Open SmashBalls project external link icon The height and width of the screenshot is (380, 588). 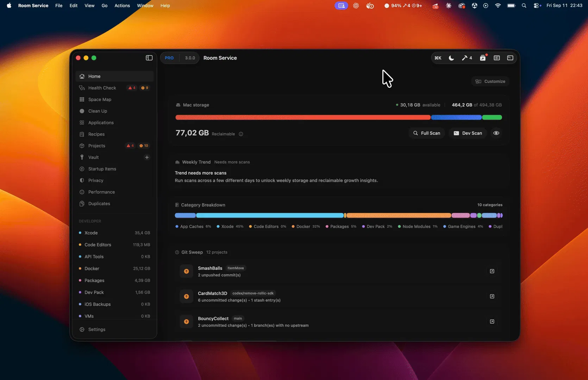492,271
